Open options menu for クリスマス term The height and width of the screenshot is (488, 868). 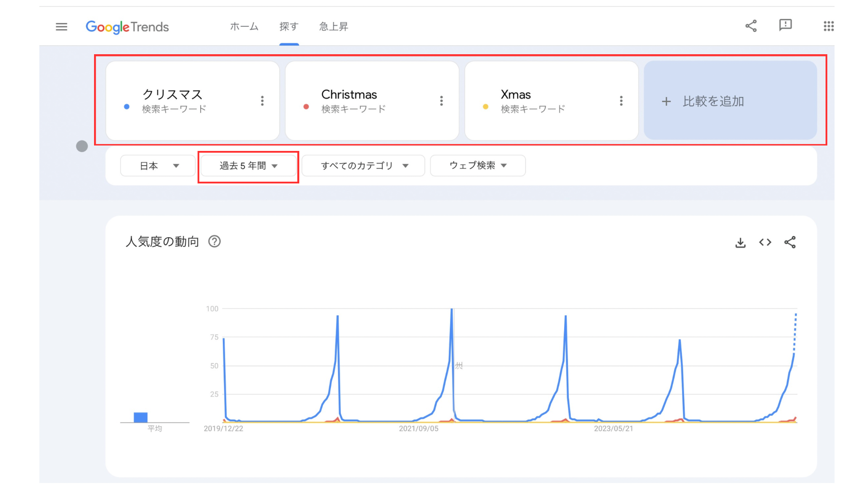262,101
